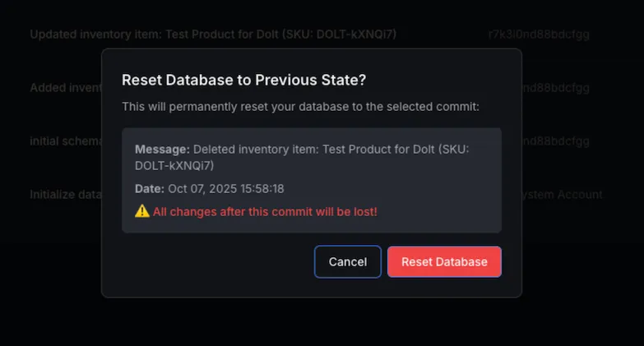Screen dimensions: 644x346
Task: Click the 'ystem Account' author text
Action: [563, 195]
